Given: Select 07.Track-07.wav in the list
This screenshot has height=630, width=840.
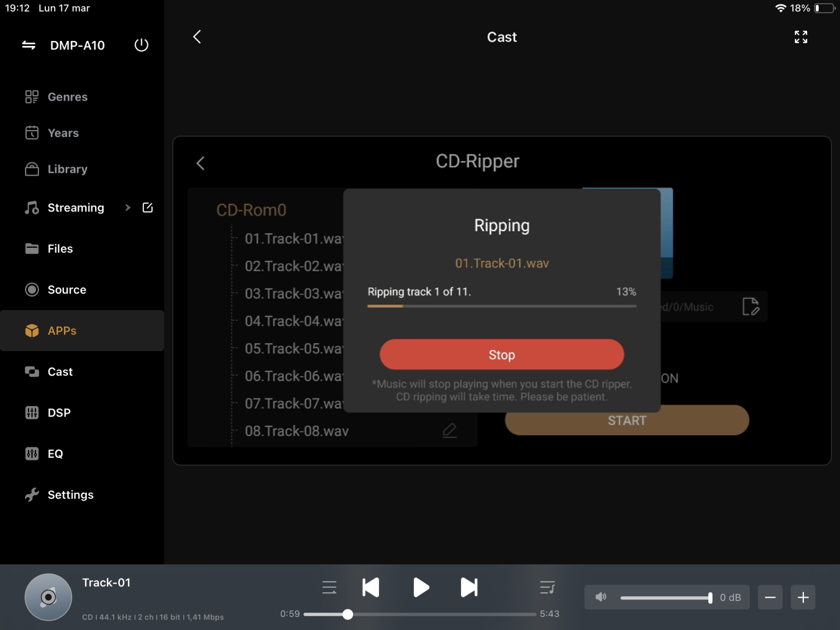Looking at the screenshot, I should point(293,404).
